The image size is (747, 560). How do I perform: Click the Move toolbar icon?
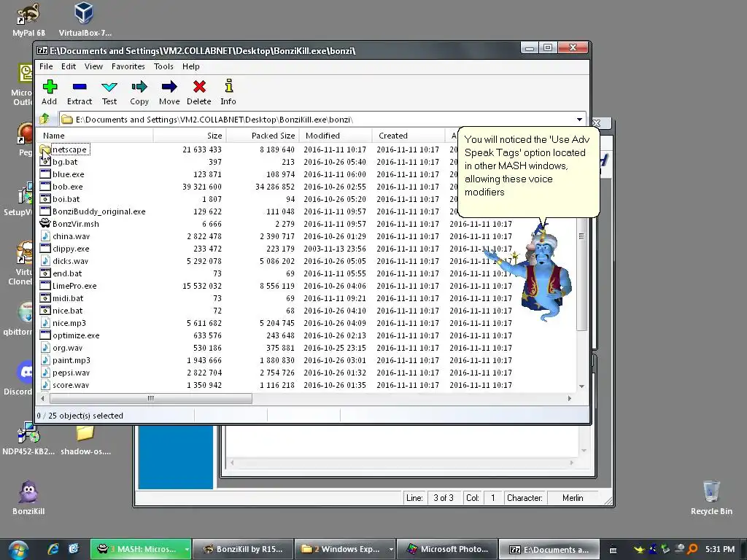tap(169, 87)
